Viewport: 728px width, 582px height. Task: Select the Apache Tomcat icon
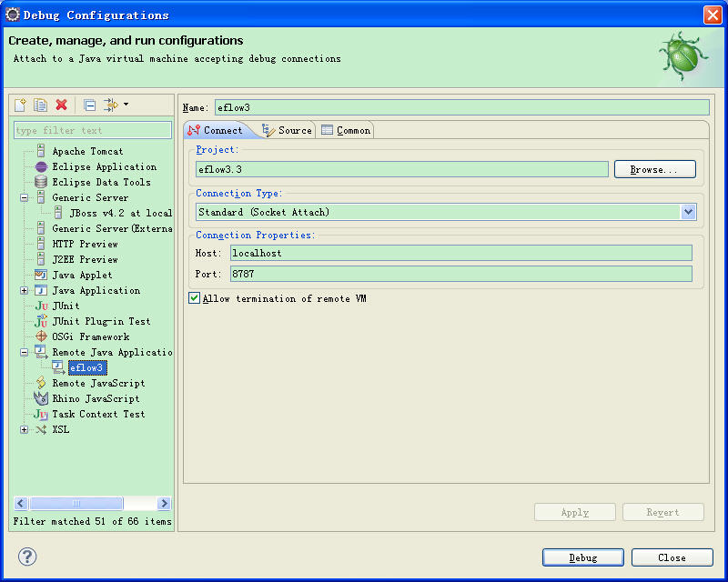(x=41, y=151)
